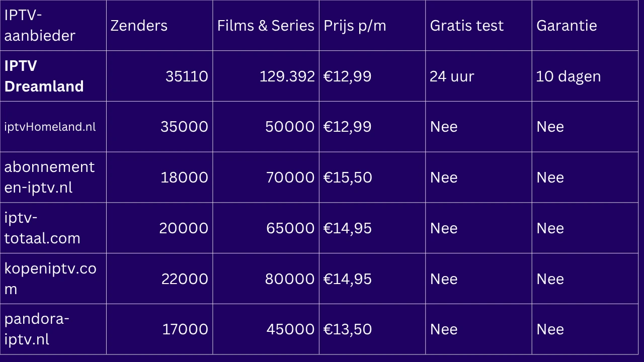The height and width of the screenshot is (362, 644).
Task: Click the €13,50 price cell
Action: click(372, 329)
